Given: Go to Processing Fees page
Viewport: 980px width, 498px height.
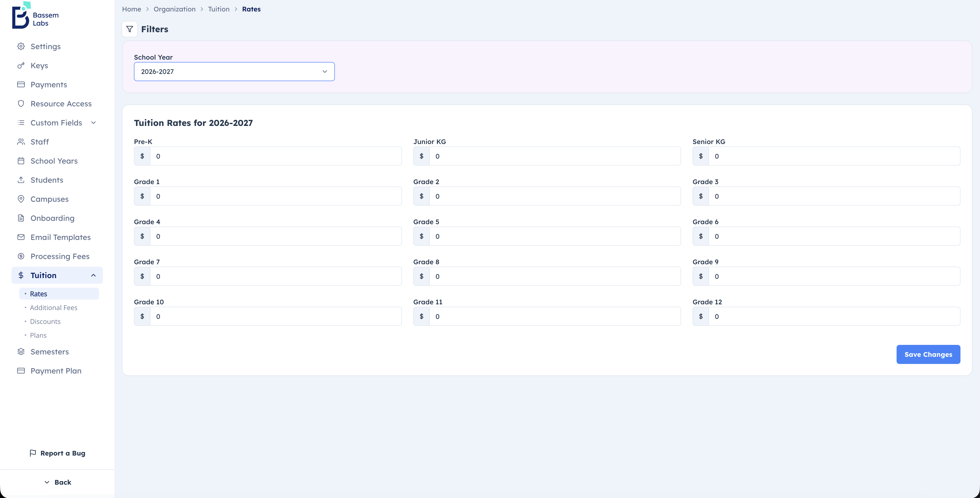Looking at the screenshot, I should click(57, 256).
